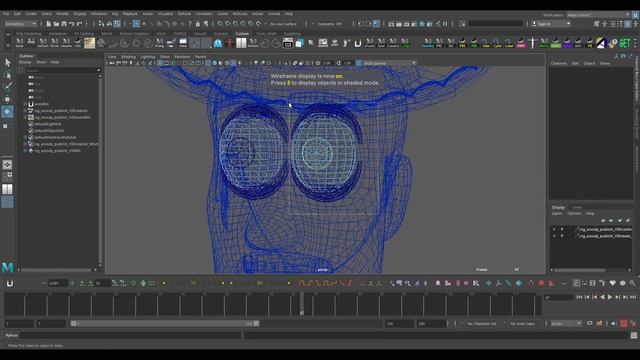Expand defaultHideFaceDataSet in Outliner

point(25,138)
